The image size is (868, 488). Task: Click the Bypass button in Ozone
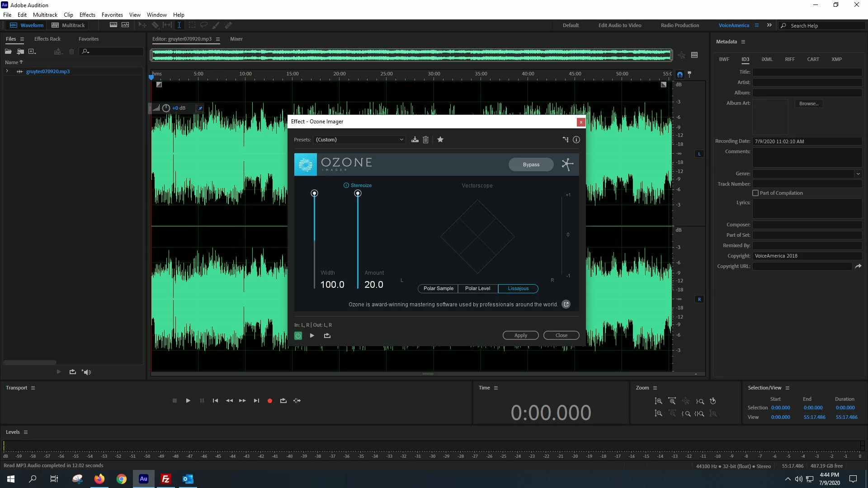[531, 164]
